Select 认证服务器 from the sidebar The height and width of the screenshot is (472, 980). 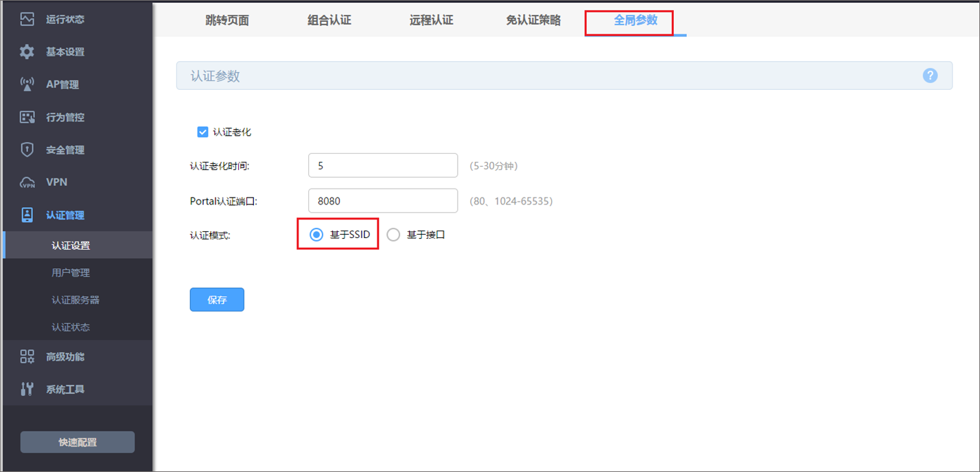pyautogui.click(x=77, y=300)
